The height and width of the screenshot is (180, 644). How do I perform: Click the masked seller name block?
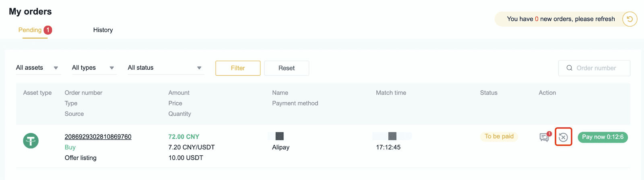(279, 136)
